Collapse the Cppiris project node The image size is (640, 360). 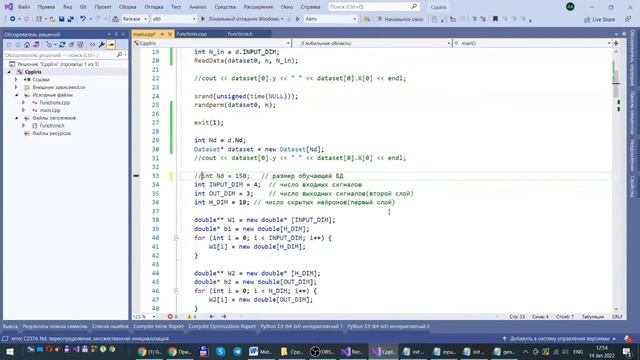(x=9, y=72)
